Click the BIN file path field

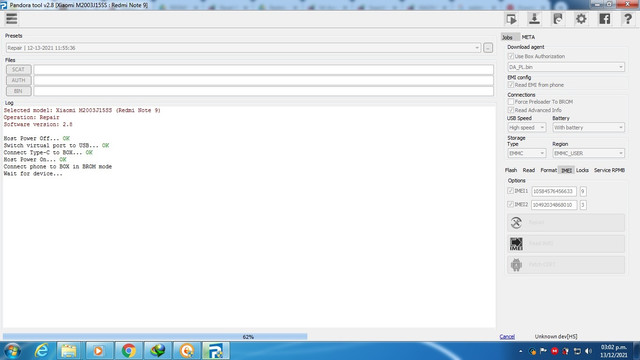pos(264,91)
